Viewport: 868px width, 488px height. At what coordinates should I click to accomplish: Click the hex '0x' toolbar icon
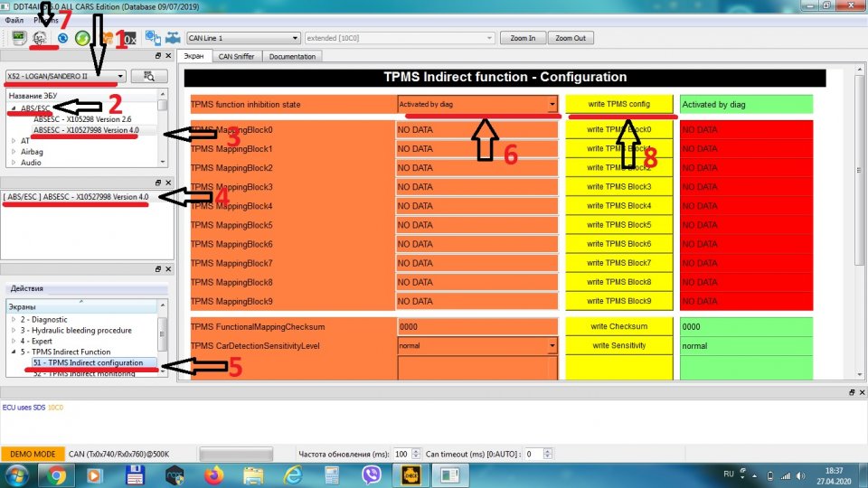[129, 39]
